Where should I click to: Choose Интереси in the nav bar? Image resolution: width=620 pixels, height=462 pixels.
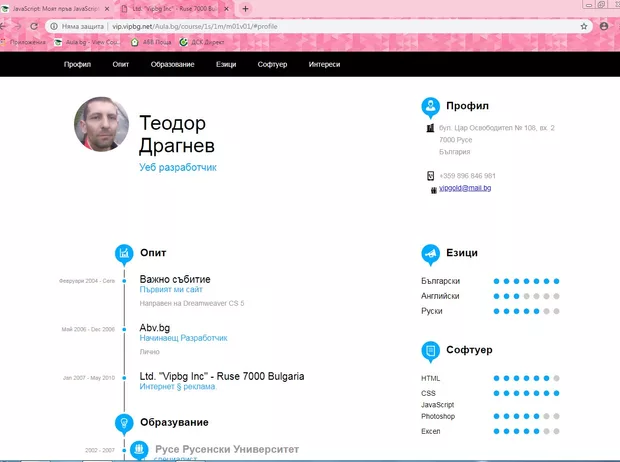click(x=324, y=64)
